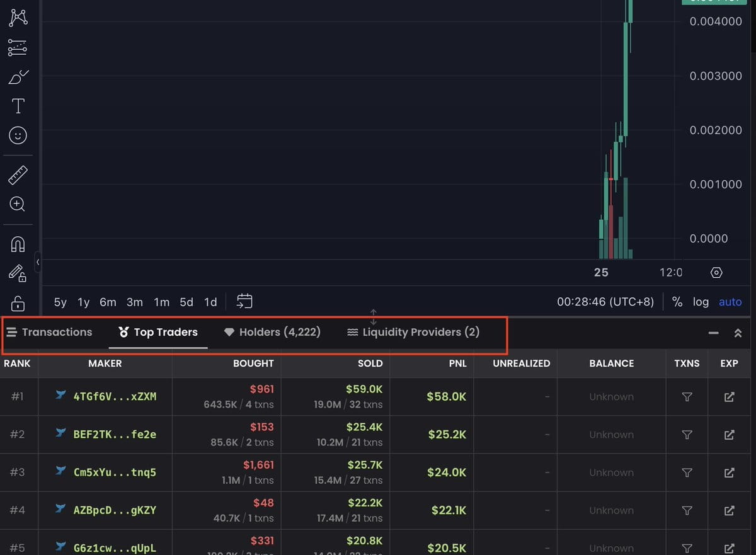Select the Text tool in the chart sidebar
This screenshot has height=555, width=756.
[18, 106]
